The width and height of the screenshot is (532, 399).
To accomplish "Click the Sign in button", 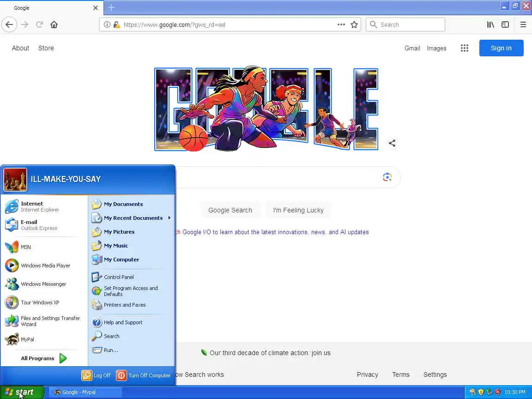I will point(501,48).
